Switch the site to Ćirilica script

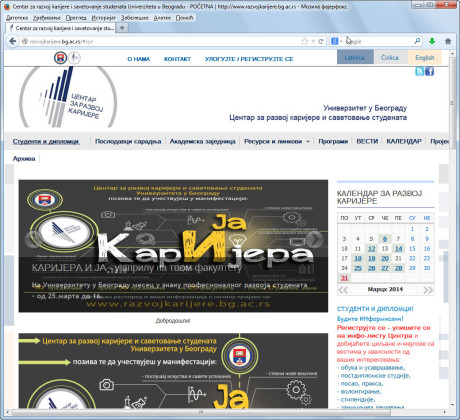390,57
